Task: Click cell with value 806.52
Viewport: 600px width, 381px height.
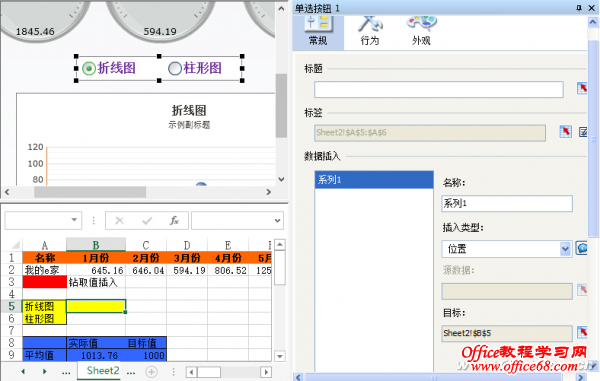Action: click(228, 270)
